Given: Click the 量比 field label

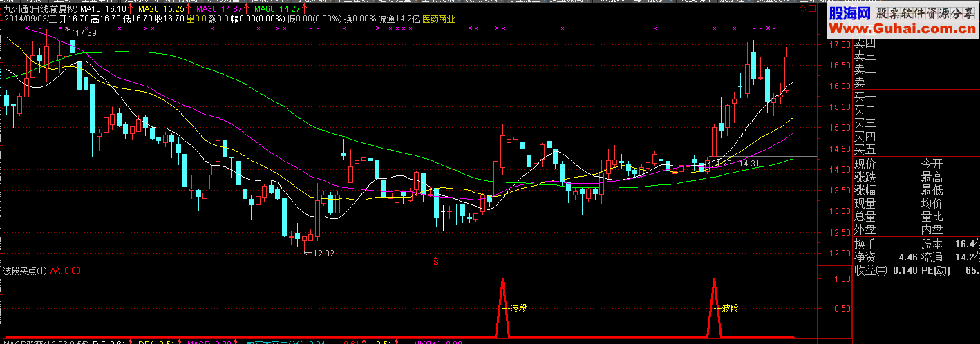Looking at the screenshot, I should [x=932, y=217].
